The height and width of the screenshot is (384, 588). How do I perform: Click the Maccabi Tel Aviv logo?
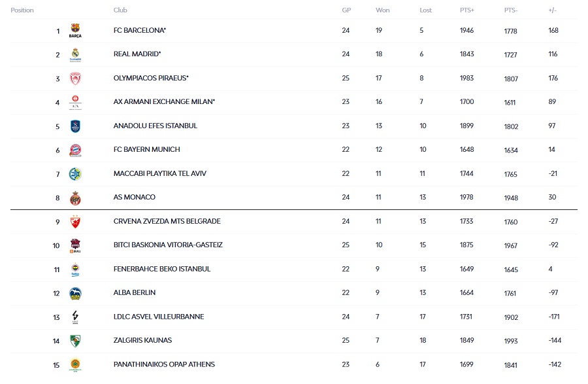(x=75, y=174)
